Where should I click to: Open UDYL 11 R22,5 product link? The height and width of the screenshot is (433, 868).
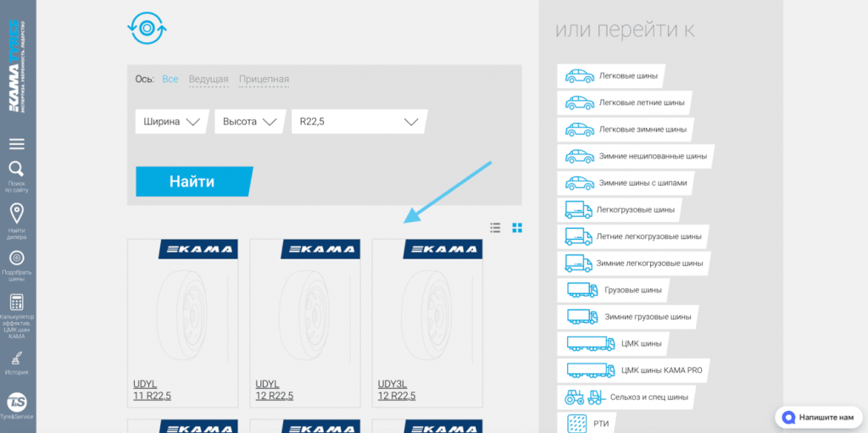click(x=152, y=390)
